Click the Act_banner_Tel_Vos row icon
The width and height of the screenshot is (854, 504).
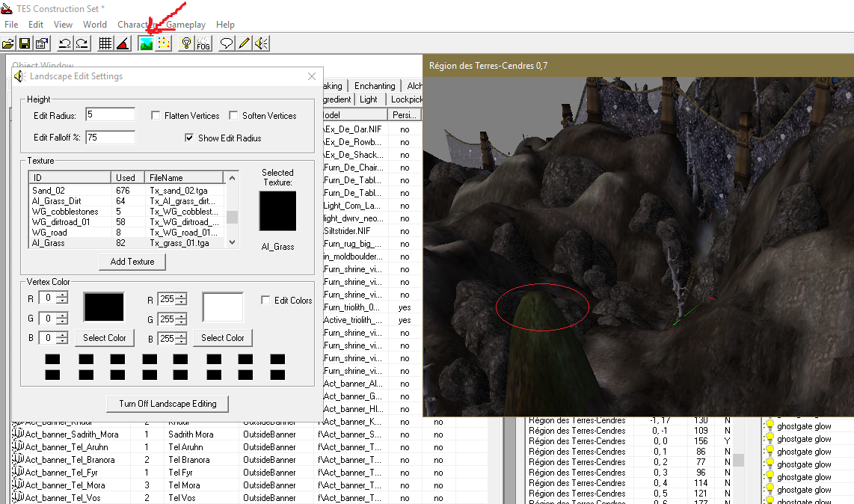pos(18,497)
